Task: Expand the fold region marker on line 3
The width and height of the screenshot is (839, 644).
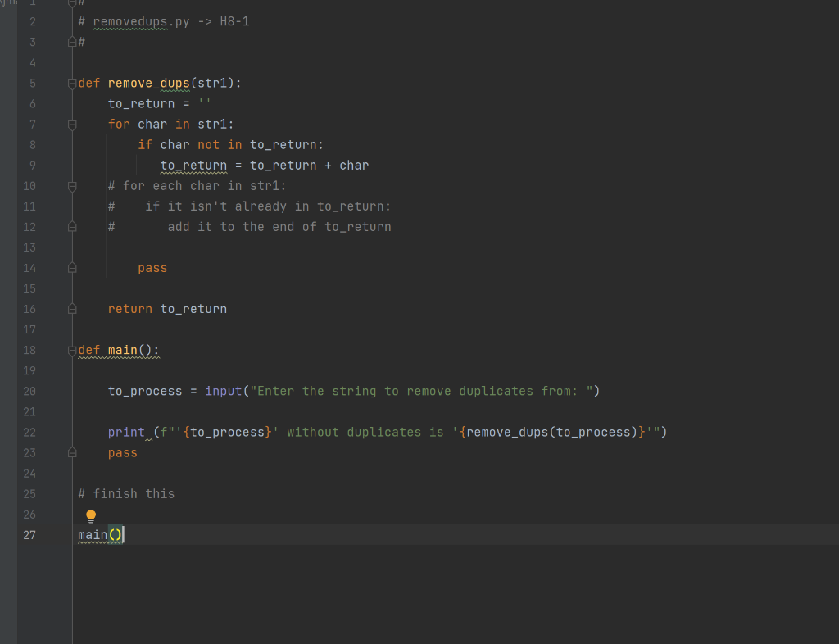Action: 72,41
